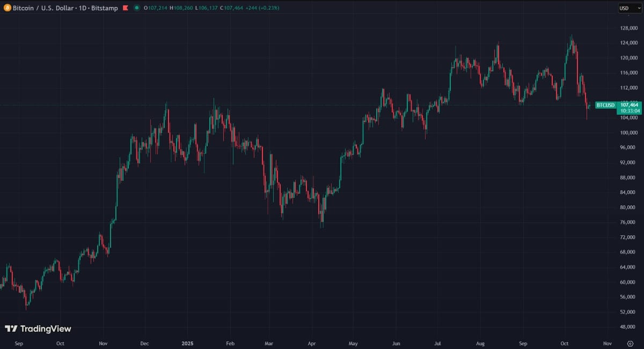
Task: Click the Mar label on time axis
Action: (x=269, y=343)
